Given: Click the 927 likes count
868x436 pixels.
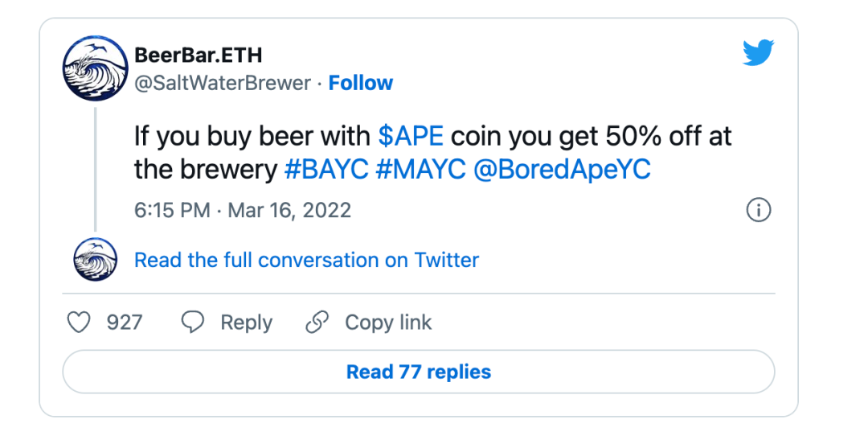Looking at the screenshot, I should point(125,323).
